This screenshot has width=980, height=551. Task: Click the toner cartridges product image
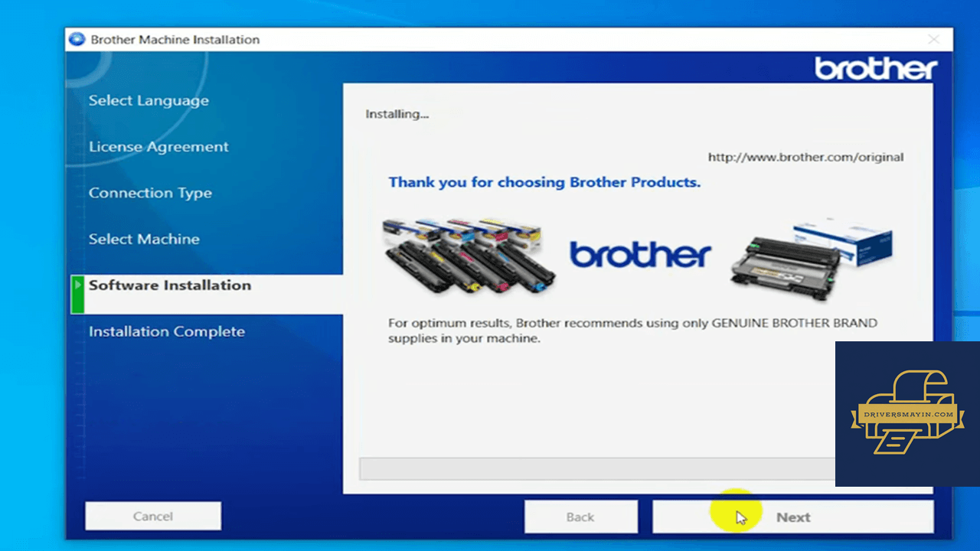(469, 255)
